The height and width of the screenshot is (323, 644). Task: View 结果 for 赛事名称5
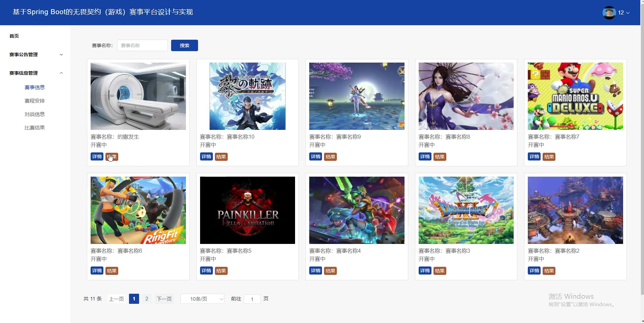coord(221,271)
